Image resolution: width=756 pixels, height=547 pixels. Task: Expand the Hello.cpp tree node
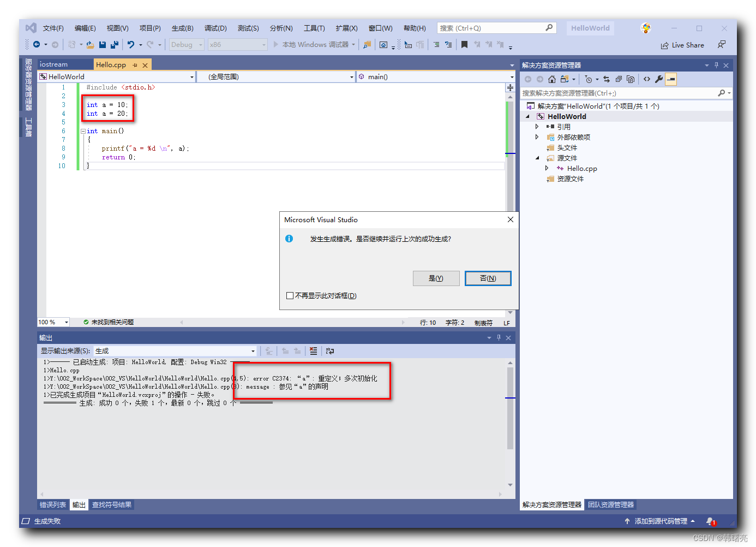click(547, 168)
